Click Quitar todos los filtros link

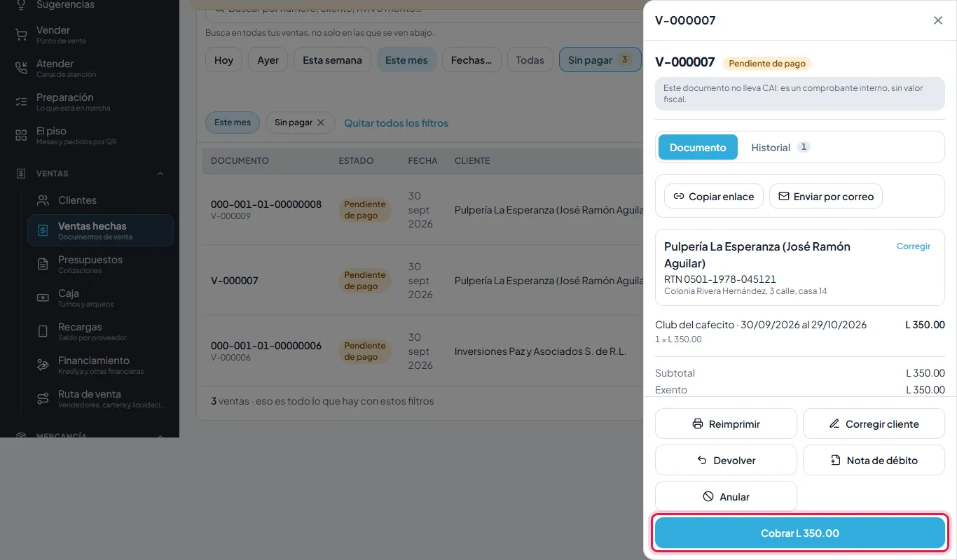[396, 123]
